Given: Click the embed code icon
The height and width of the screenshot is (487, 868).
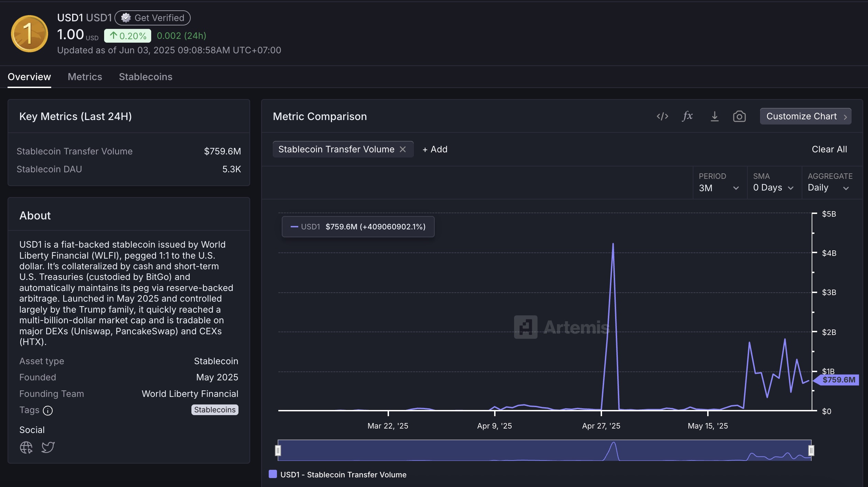Looking at the screenshot, I should (662, 117).
